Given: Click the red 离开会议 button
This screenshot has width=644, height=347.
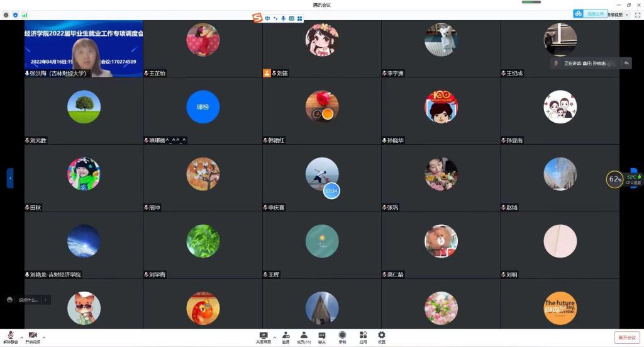Looking at the screenshot, I should point(626,338).
